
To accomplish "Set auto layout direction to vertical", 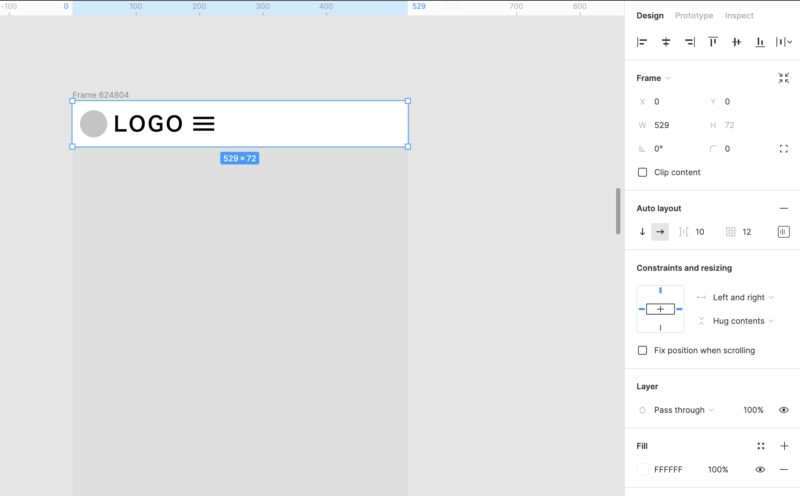I will point(642,232).
